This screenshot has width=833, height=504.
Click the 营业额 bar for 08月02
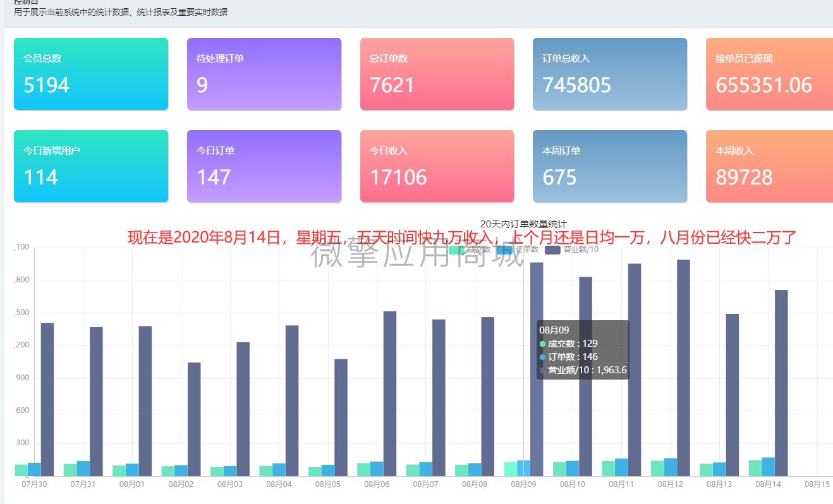(x=194, y=419)
